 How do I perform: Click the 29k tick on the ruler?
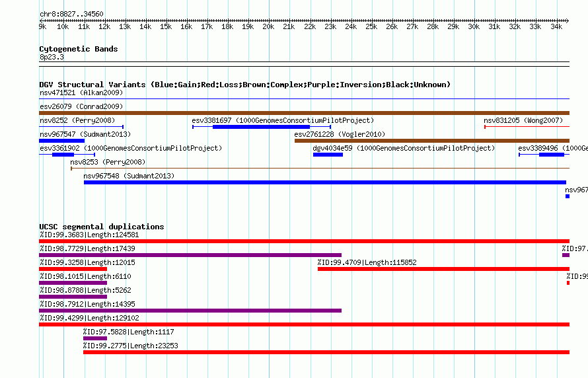pyautogui.click(x=453, y=26)
